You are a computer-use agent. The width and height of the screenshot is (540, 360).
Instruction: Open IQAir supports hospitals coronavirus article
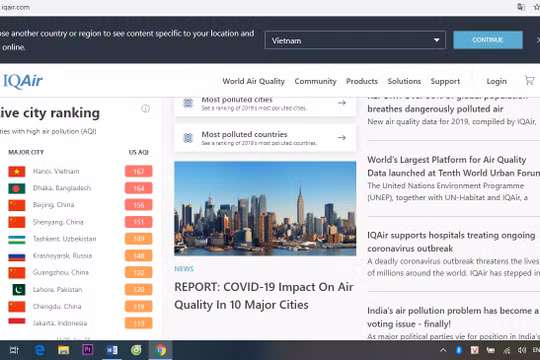[451, 241]
